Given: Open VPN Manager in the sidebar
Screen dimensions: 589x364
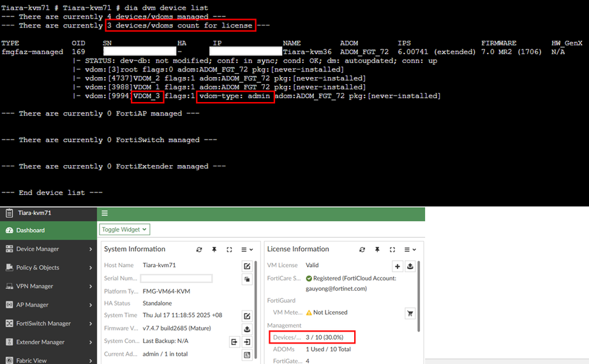Looking at the screenshot, I should tap(48, 286).
